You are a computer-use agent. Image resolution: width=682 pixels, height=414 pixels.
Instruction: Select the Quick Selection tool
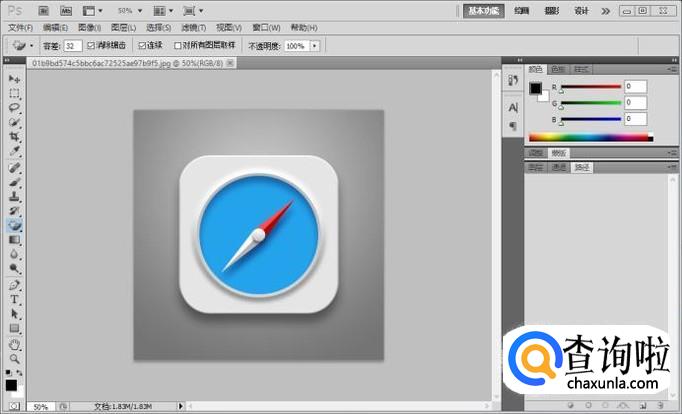[14, 122]
